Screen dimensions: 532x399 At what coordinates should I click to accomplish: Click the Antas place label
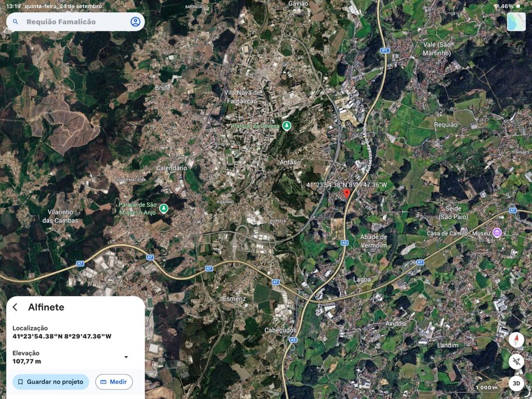[288, 162]
